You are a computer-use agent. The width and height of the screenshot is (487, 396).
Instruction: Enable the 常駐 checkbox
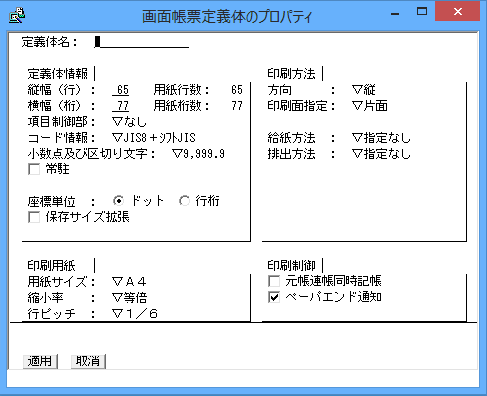tap(34, 169)
